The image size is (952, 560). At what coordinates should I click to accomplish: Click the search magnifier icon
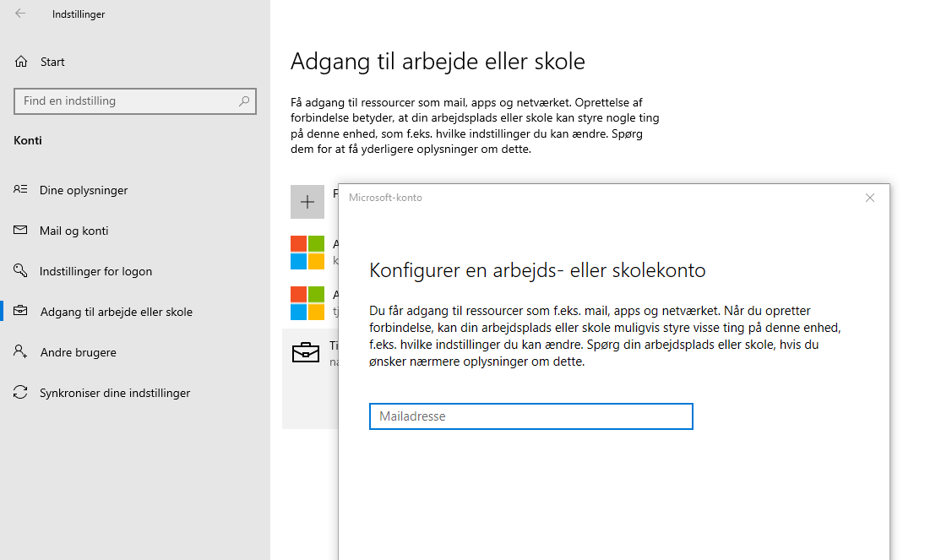(244, 101)
